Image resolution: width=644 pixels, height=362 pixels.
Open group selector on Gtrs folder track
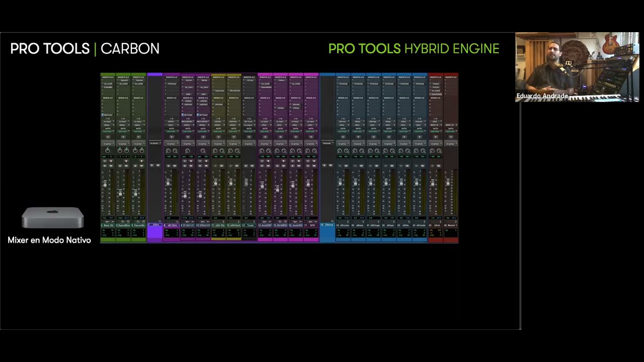[x=155, y=143]
